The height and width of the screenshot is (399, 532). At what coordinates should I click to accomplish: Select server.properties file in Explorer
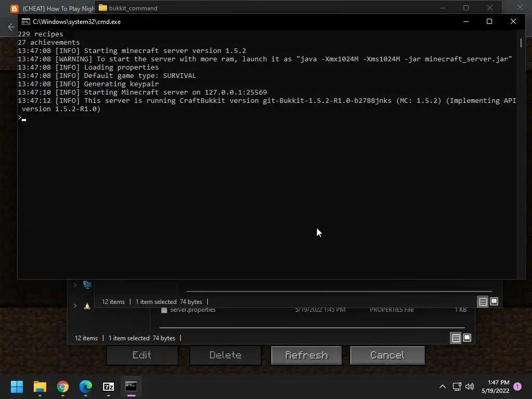click(193, 310)
